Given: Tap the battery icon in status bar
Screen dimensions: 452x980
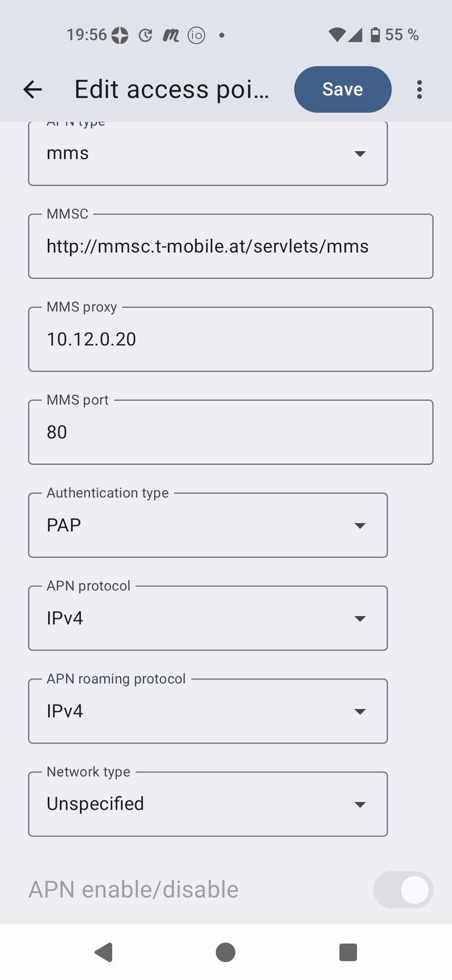Looking at the screenshot, I should 375,35.
